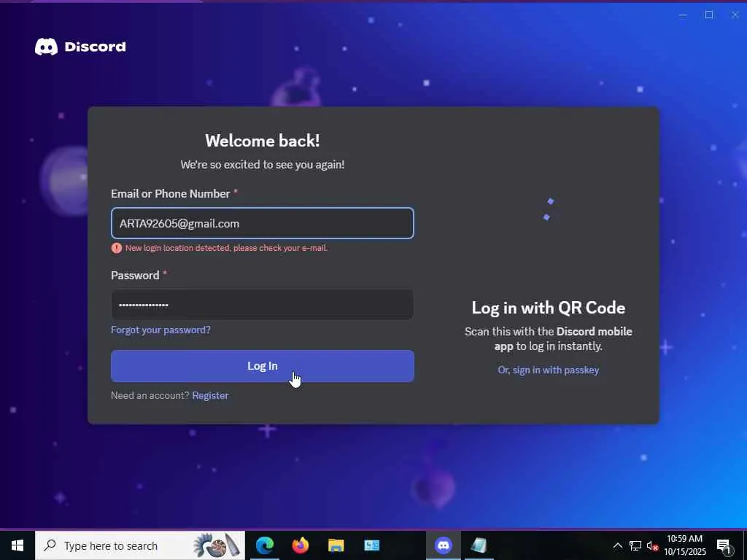Click the Log In button
Screen dimensions: 747x560
[x=263, y=366]
